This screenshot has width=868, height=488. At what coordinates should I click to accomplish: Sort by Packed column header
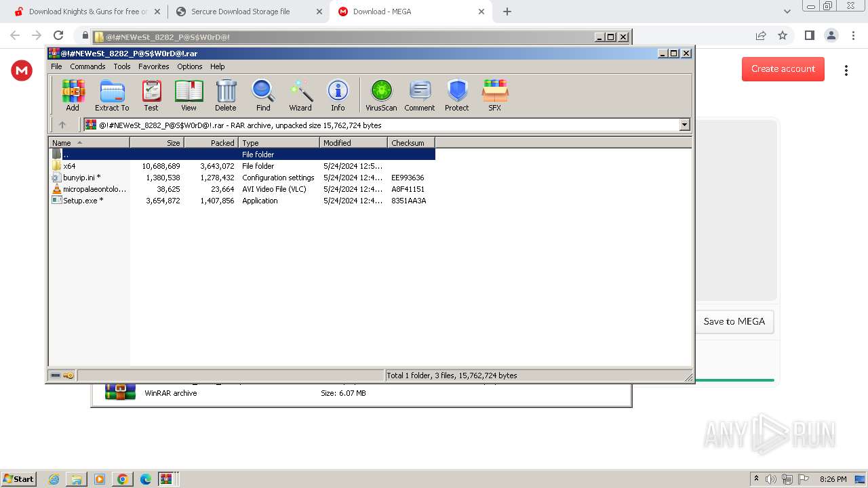pos(212,142)
